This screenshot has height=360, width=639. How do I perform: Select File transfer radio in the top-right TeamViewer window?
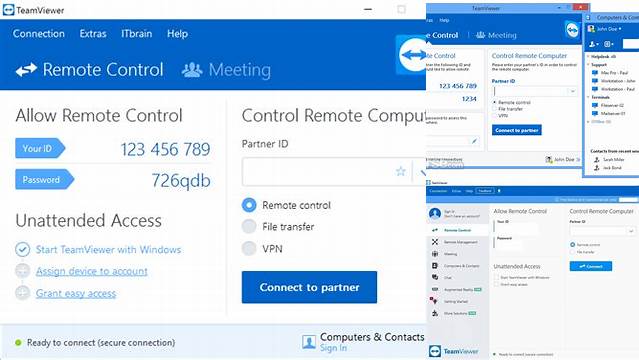[495, 109]
